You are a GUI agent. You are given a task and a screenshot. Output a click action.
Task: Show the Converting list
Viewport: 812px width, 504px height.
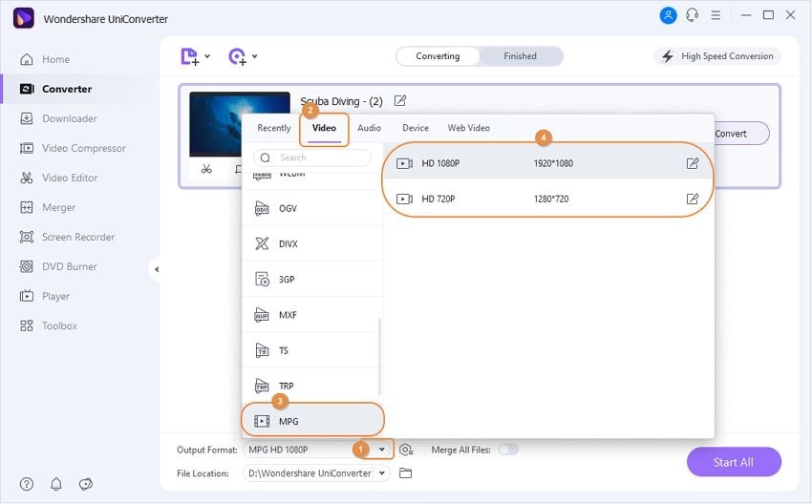[438, 56]
